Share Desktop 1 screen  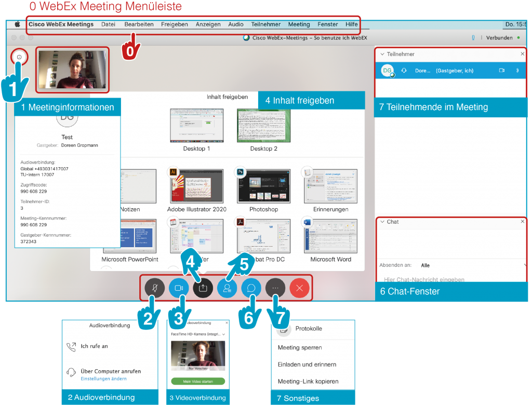point(197,126)
